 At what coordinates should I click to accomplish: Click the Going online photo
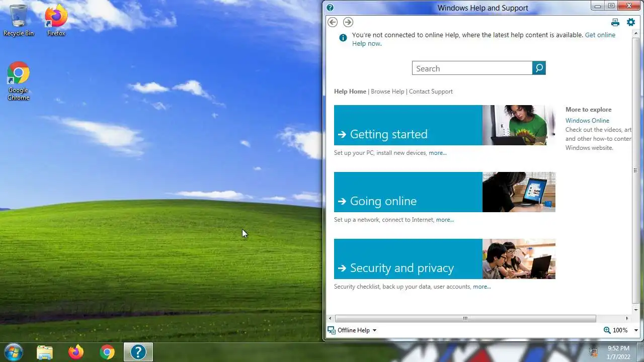point(519,192)
